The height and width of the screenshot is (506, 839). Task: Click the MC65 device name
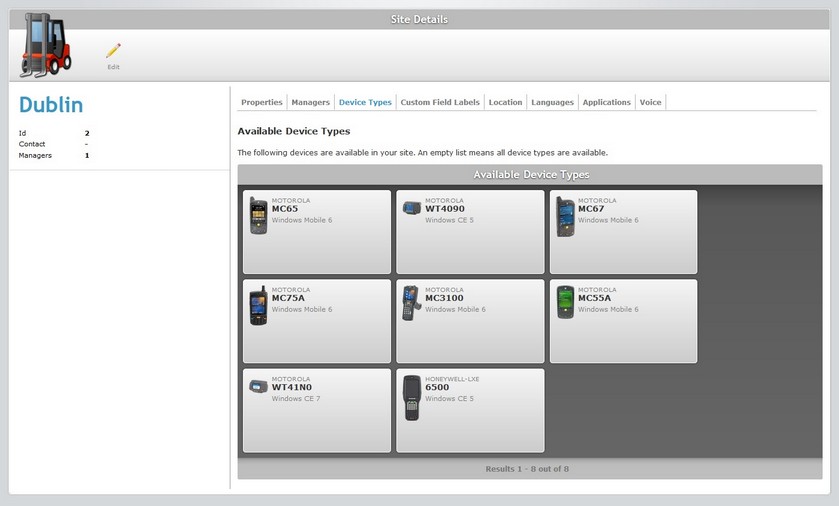(x=285, y=209)
